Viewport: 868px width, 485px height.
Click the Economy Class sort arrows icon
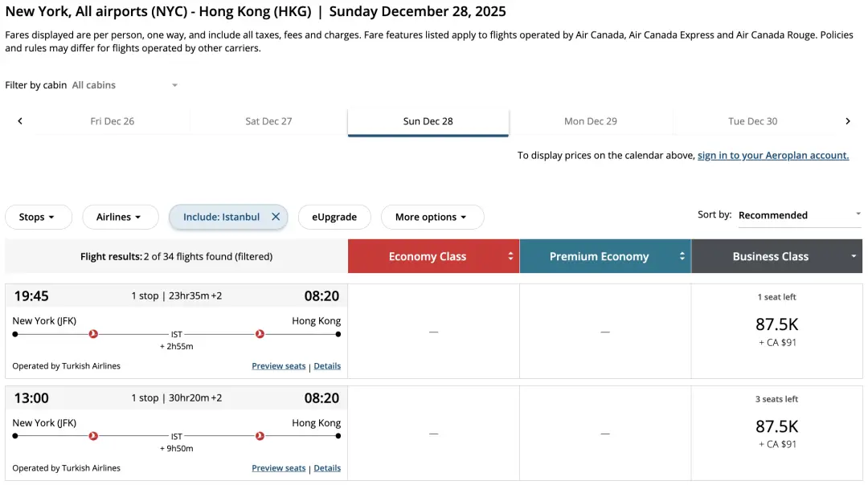coord(510,256)
